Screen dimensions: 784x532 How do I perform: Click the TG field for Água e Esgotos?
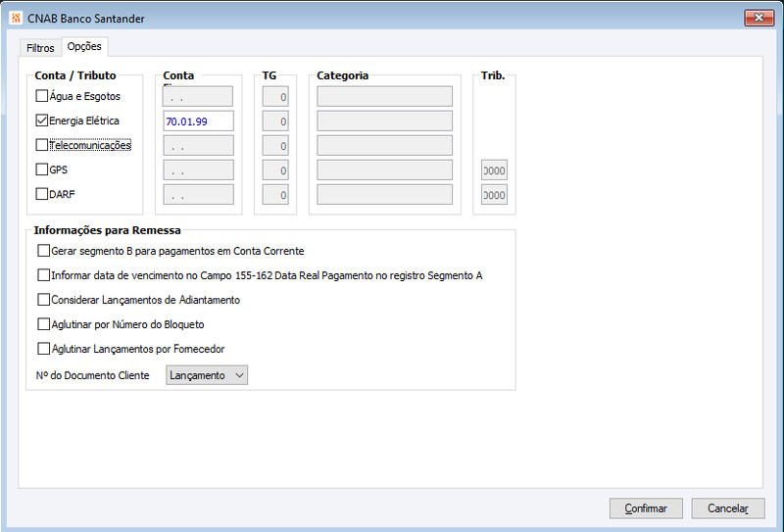coord(275,96)
